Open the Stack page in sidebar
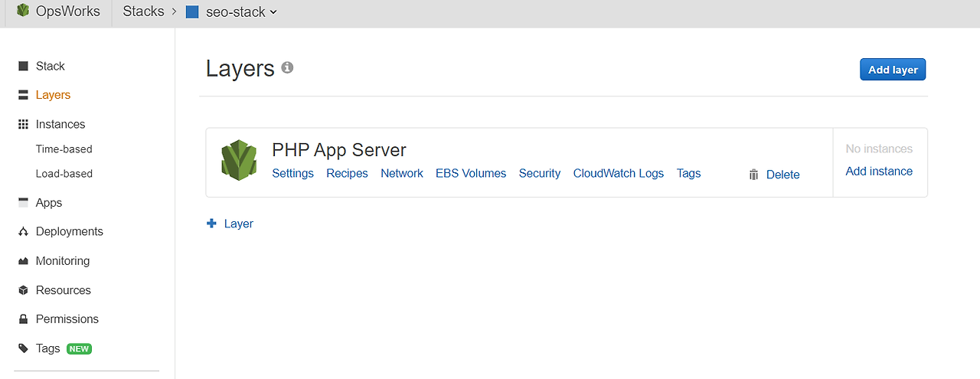Screen dimensions: 980x379 pos(51,66)
